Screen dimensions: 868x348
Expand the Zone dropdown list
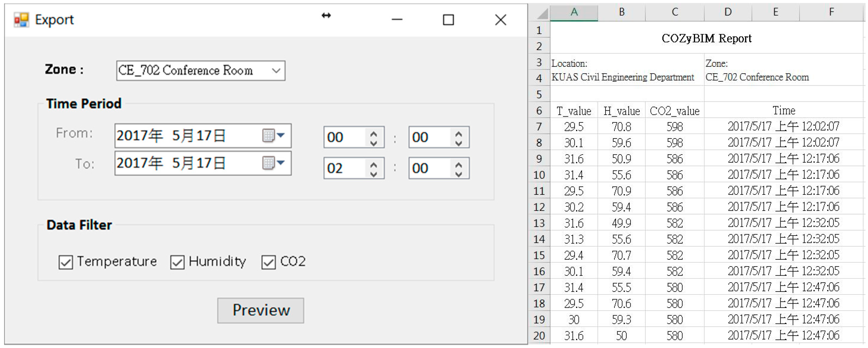coord(276,70)
